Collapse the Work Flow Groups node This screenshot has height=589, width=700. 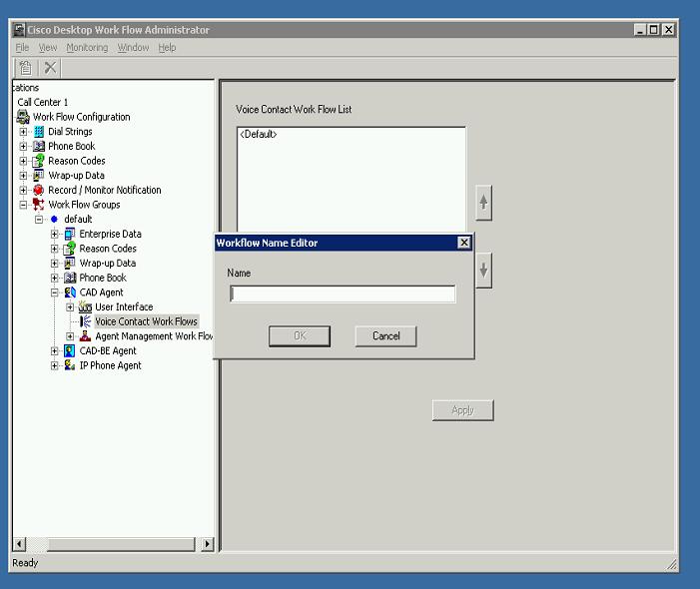click(x=23, y=205)
